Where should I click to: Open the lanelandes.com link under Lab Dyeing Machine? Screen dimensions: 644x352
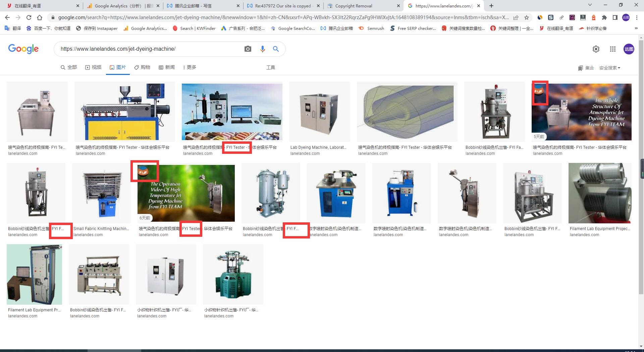click(x=305, y=153)
